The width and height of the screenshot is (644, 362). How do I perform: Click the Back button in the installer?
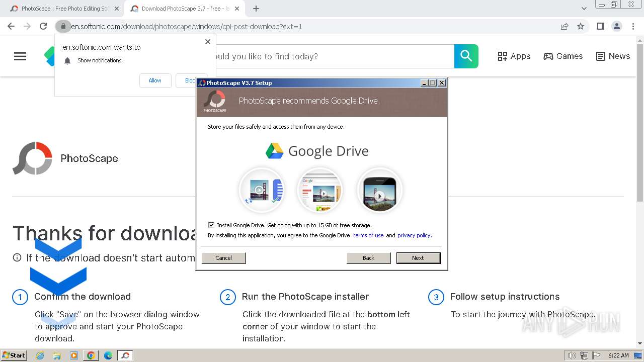click(369, 258)
